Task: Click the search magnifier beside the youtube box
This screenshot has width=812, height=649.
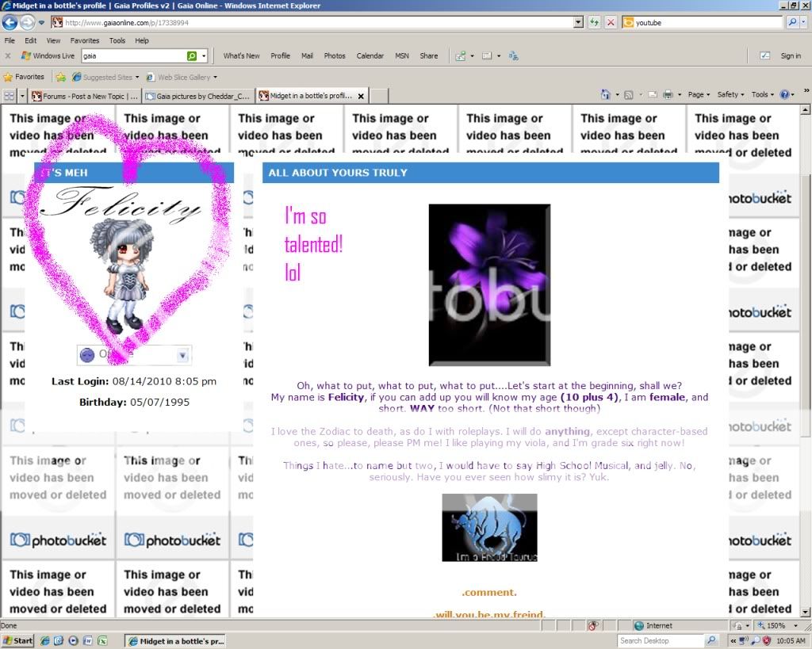Action: pyautogui.click(x=792, y=22)
